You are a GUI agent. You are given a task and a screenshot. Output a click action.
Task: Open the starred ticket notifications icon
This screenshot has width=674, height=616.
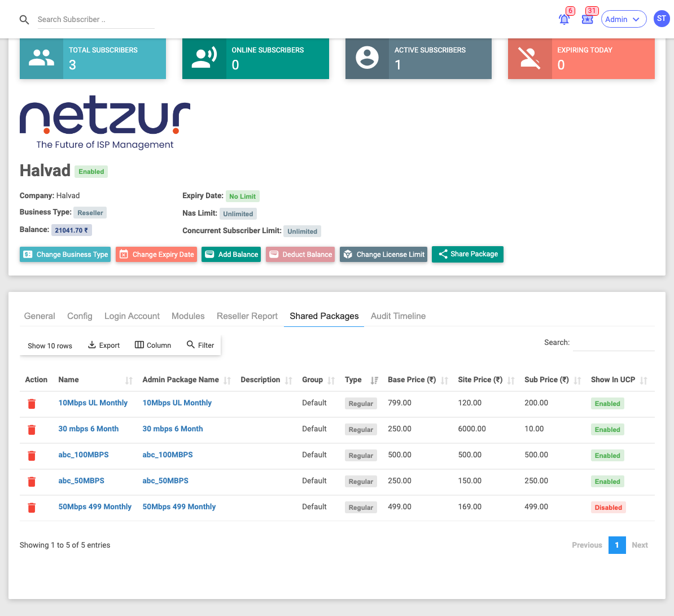587,19
